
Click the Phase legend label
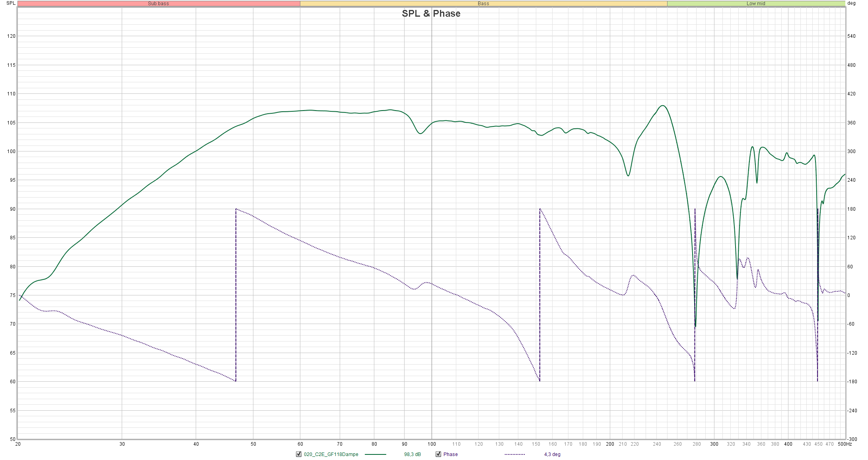pos(450,454)
